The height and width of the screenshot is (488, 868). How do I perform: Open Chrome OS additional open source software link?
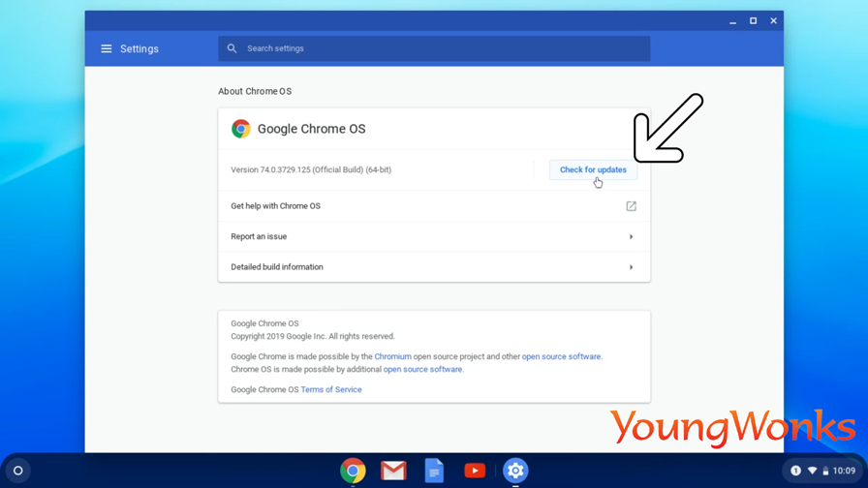point(422,370)
